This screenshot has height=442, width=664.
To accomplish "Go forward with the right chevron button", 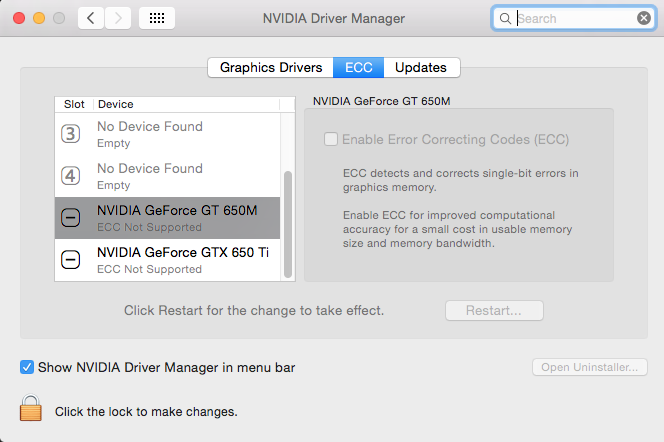I will tap(118, 18).
